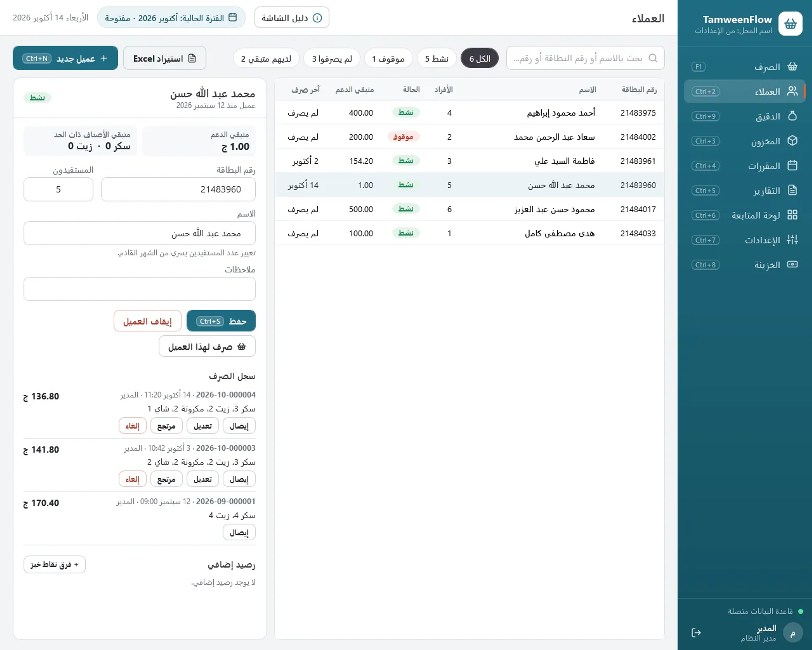Filter customers by الكل 6

(x=479, y=58)
